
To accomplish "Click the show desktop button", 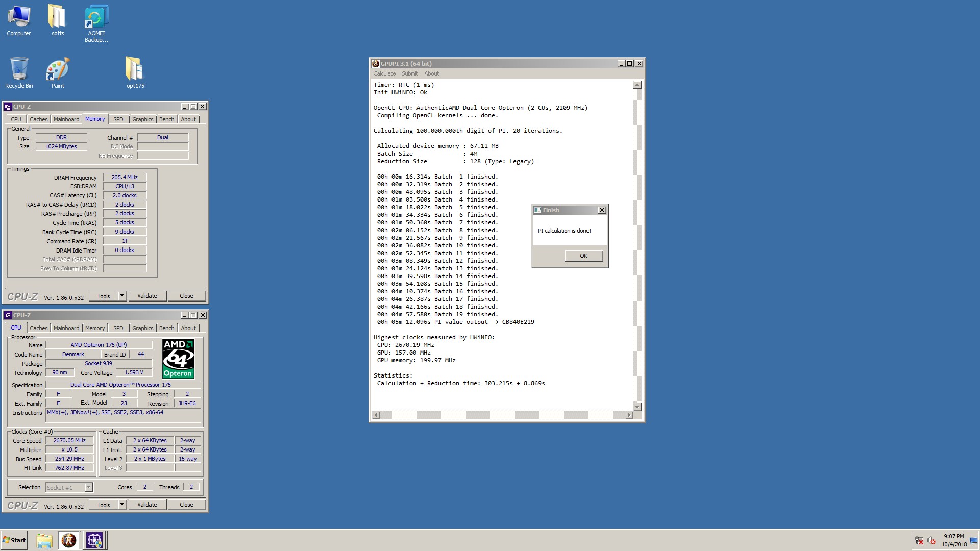I will (x=974, y=540).
